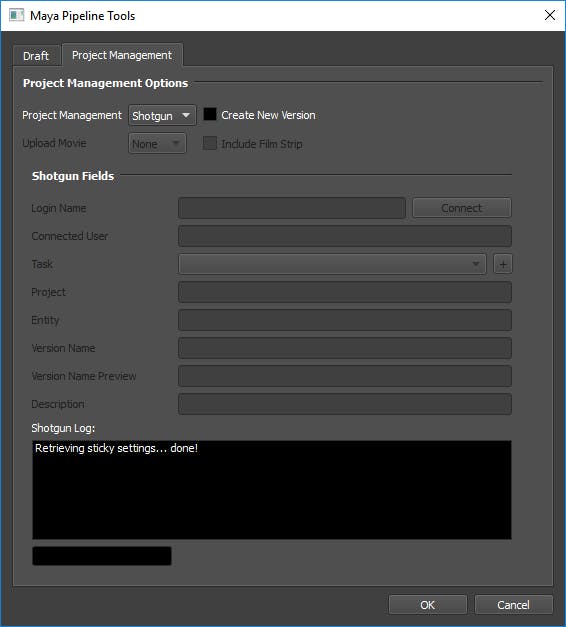566x627 pixels.
Task: Click the Maya Pipeline Tools window icon
Action: [x=16, y=16]
